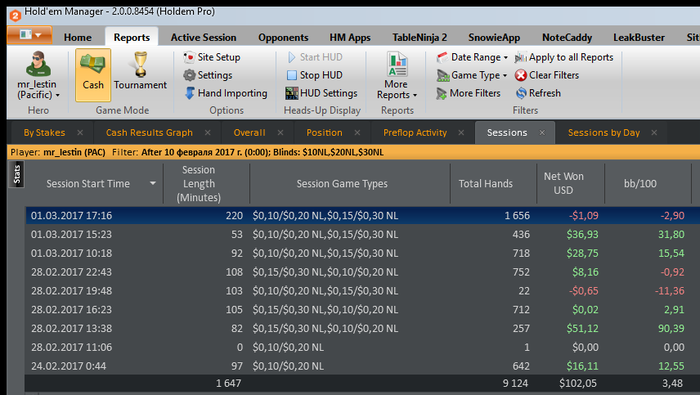Start Hand Importing
700x395 pixels.
pos(226,93)
